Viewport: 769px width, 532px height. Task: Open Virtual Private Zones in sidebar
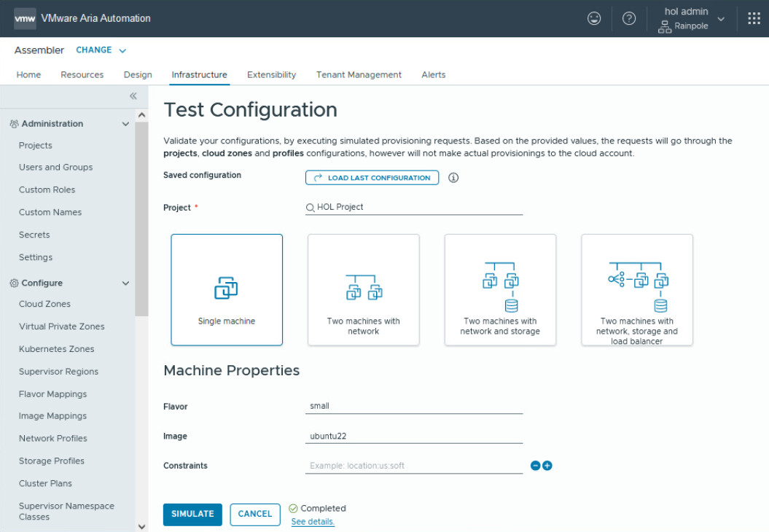(x=61, y=327)
